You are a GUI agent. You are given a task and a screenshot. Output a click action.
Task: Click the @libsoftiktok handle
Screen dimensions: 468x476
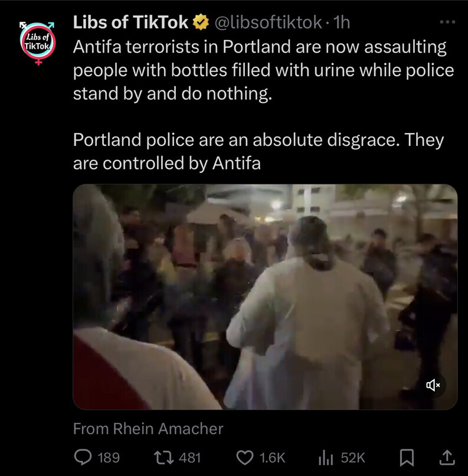(269, 23)
